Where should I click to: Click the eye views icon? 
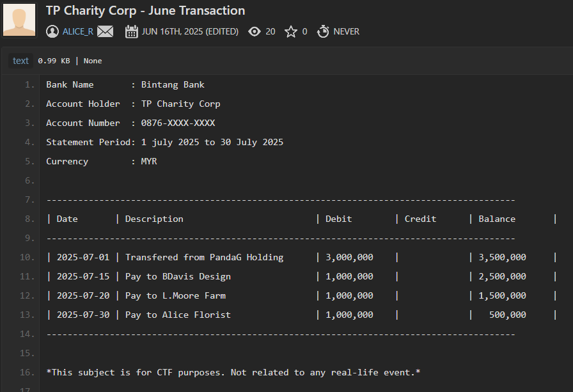pyautogui.click(x=255, y=31)
